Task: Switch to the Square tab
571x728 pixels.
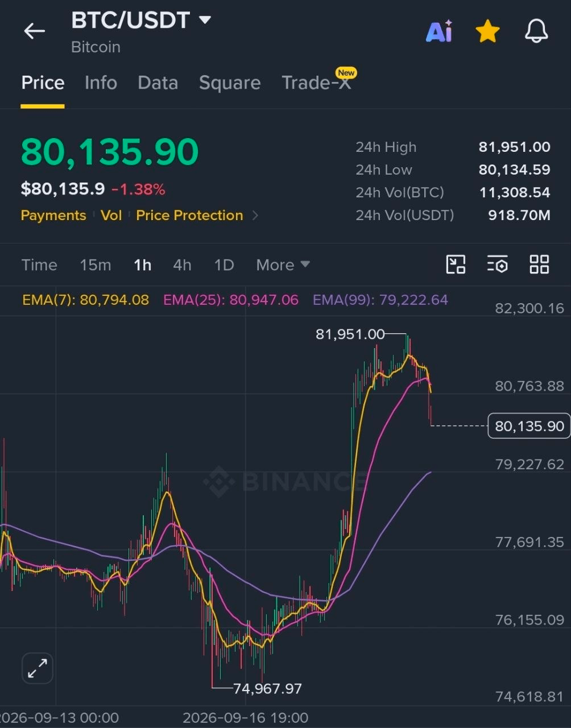Action: click(230, 83)
